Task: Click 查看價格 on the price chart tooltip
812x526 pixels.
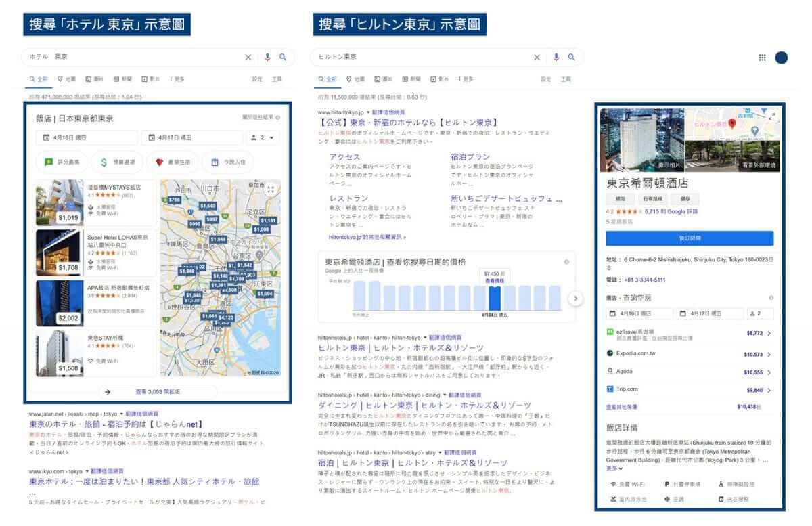Action: point(495,280)
